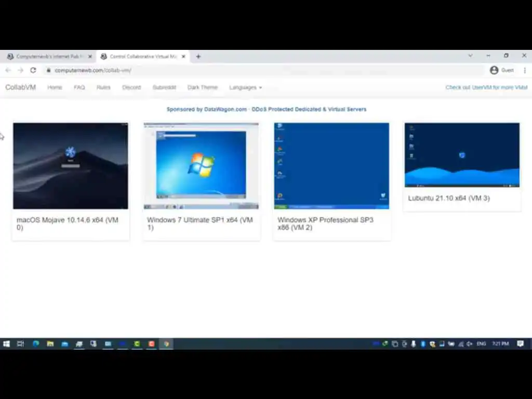Go back using the browser back arrow
The height and width of the screenshot is (399, 532).
[8, 70]
